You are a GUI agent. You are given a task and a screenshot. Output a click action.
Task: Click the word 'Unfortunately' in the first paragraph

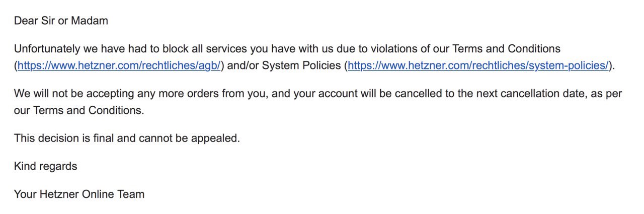47,49
